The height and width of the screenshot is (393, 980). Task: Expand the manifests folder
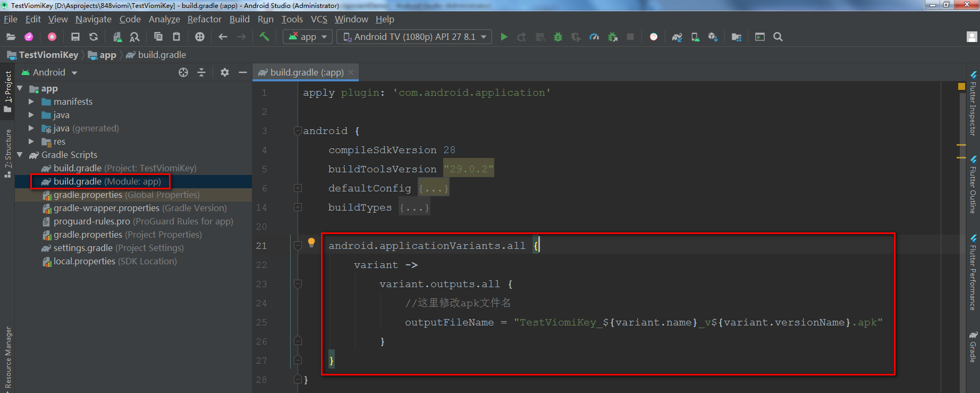[31, 102]
